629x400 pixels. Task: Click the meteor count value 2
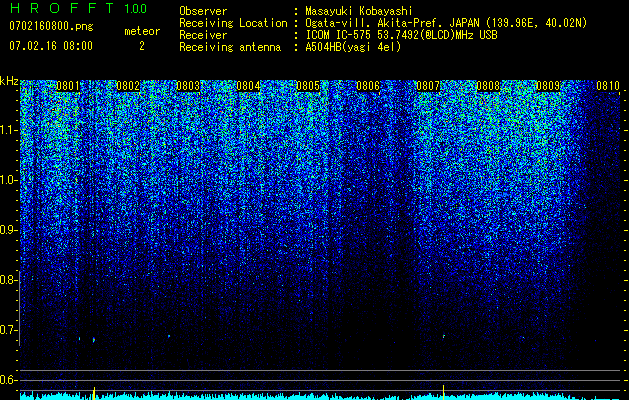click(x=142, y=46)
